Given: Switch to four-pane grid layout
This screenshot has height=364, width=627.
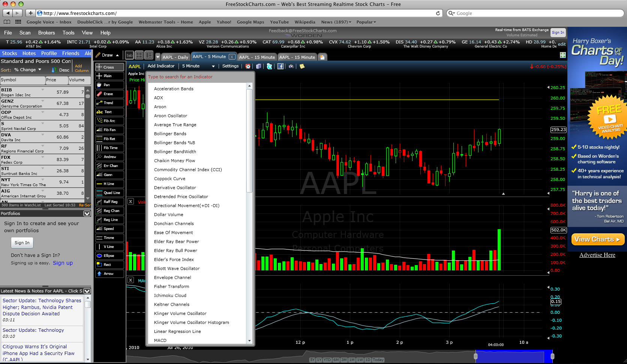Looking at the screenshot, I should pos(139,55).
